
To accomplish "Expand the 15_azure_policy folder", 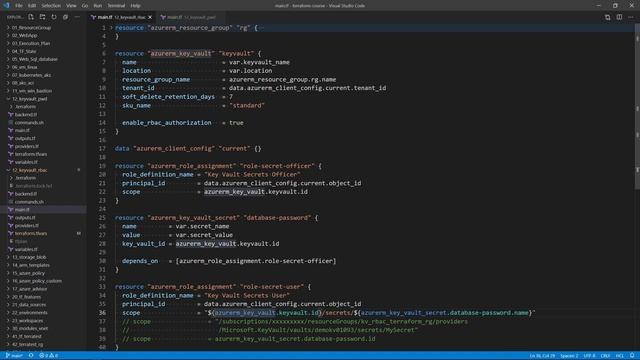I will (28, 273).
